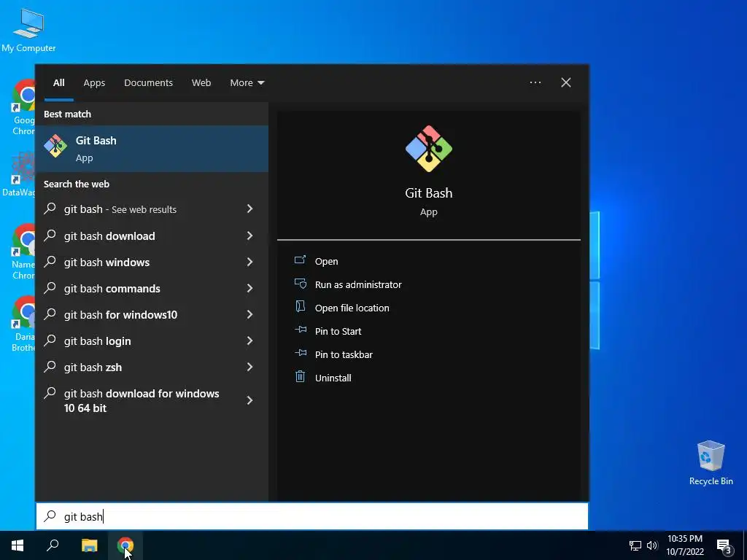The height and width of the screenshot is (560, 747).
Task: Click the 'git bash' search input field
Action: tap(312, 516)
